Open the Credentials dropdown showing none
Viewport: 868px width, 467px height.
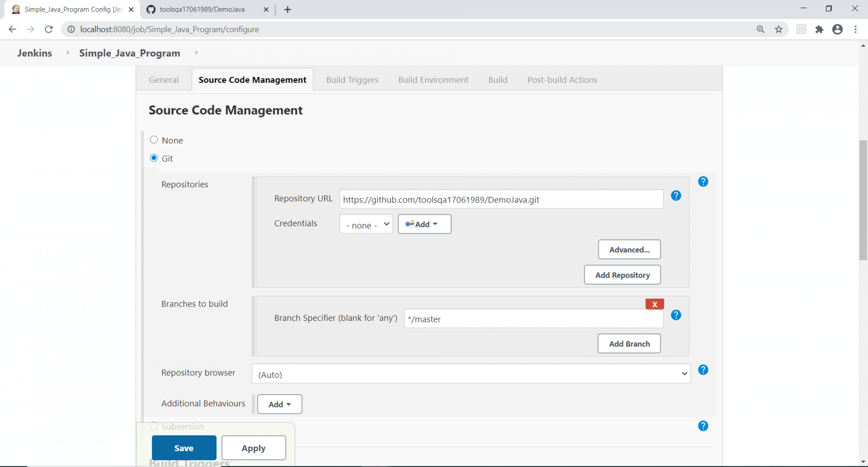366,224
